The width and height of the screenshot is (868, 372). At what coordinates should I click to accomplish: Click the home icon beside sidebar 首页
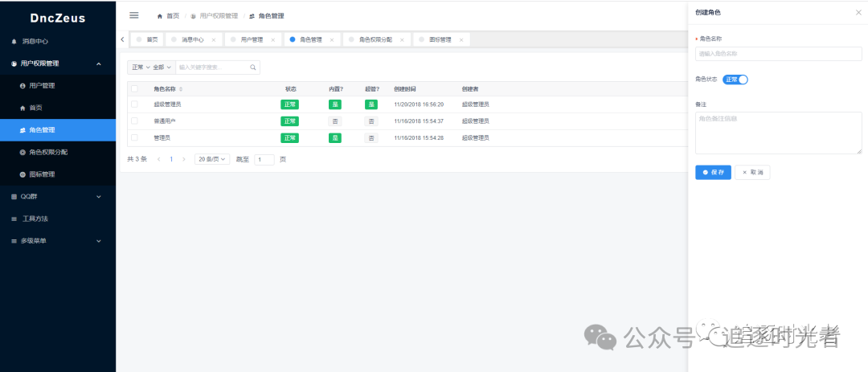[x=23, y=108]
